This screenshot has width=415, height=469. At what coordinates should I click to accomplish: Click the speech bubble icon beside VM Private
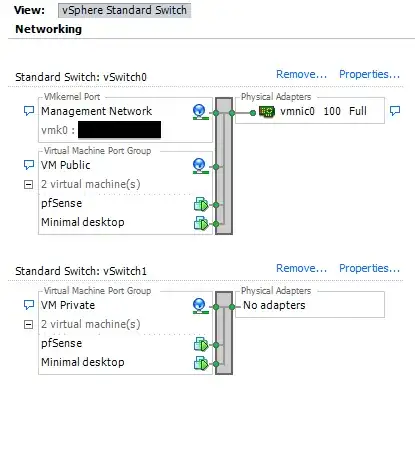(29, 305)
